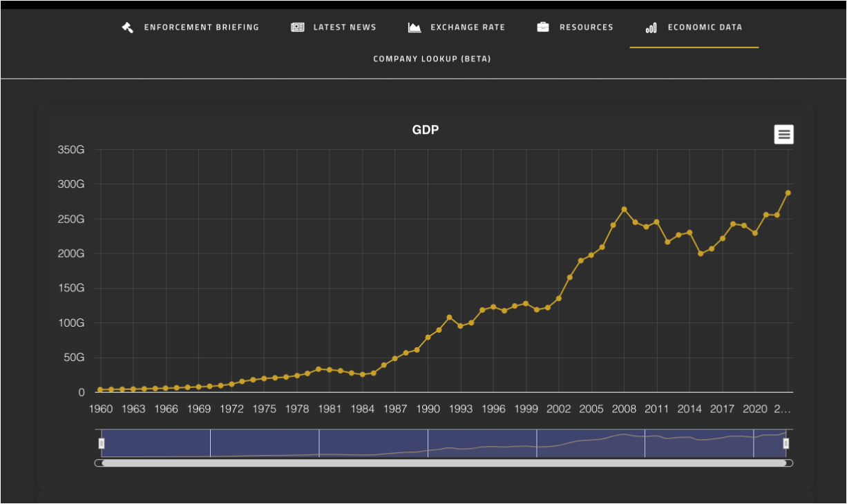The height and width of the screenshot is (504, 847).
Task: Click the bar chart icon beside Economic Data
Action: point(651,28)
